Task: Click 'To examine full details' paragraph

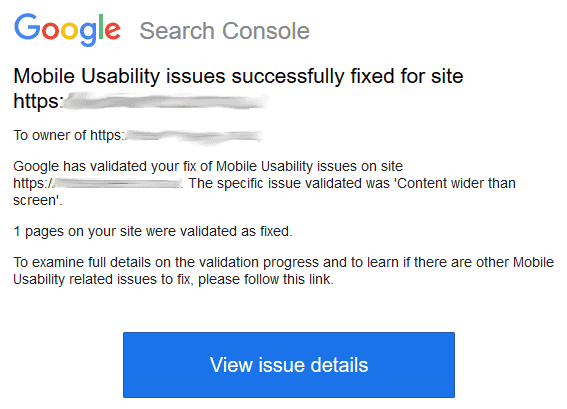Action: pyautogui.click(x=284, y=270)
